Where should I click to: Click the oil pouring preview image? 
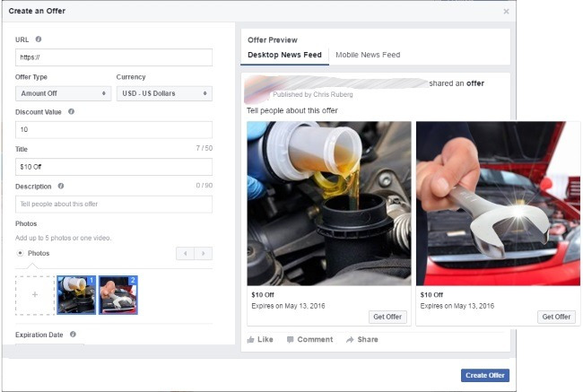click(x=329, y=204)
